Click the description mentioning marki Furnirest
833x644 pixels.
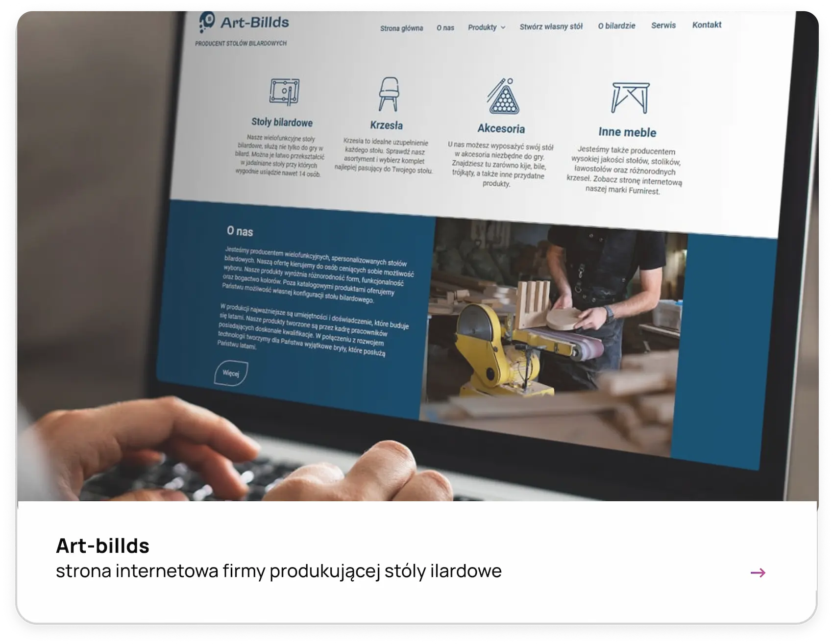[624, 170]
